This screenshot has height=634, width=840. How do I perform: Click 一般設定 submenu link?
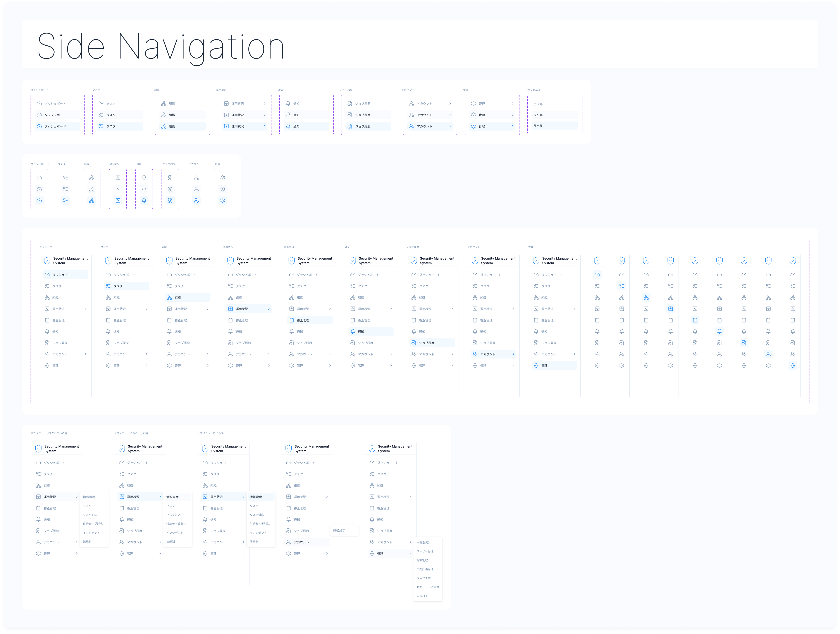tap(423, 543)
